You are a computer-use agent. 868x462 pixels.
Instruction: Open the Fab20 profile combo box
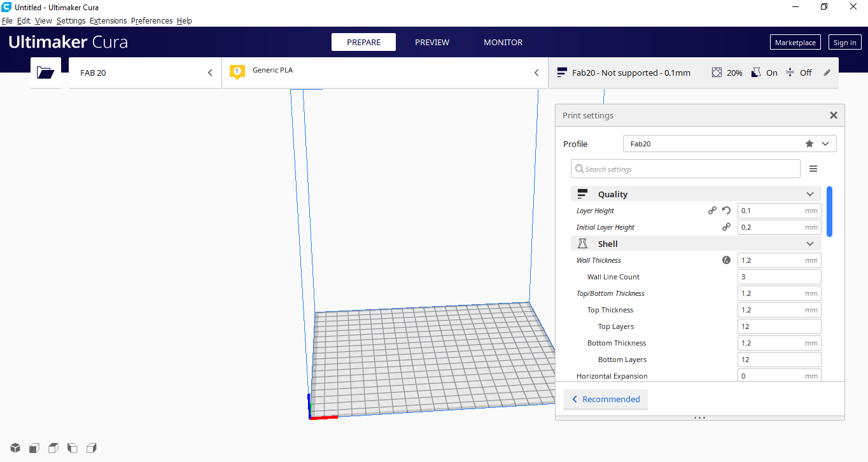(730, 144)
